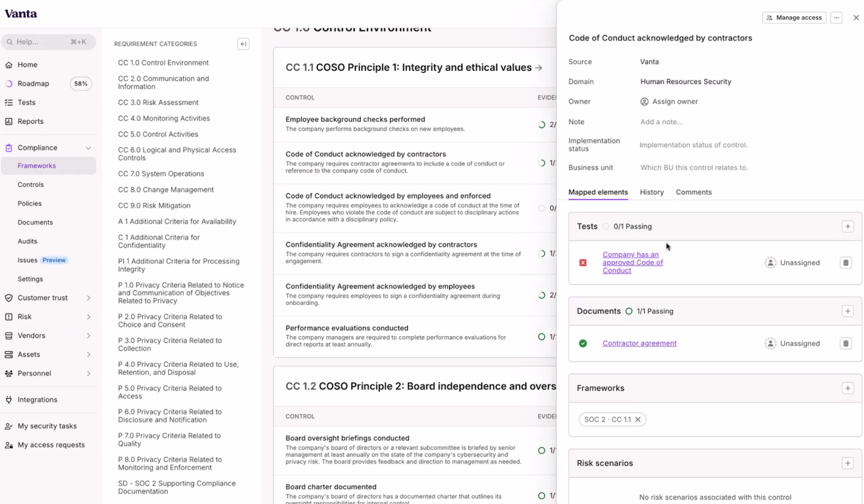The width and height of the screenshot is (864, 504).
Task: Switch to the History tab
Action: click(x=652, y=193)
